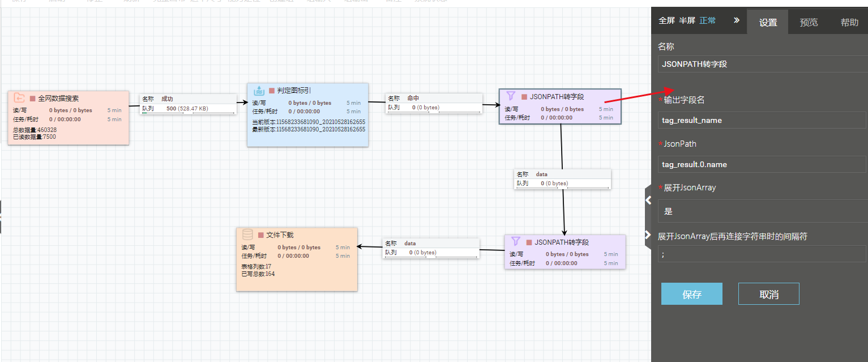Click funnel icon of upper JSONPATH转字段 node
The height and width of the screenshot is (362, 868).
tap(511, 96)
